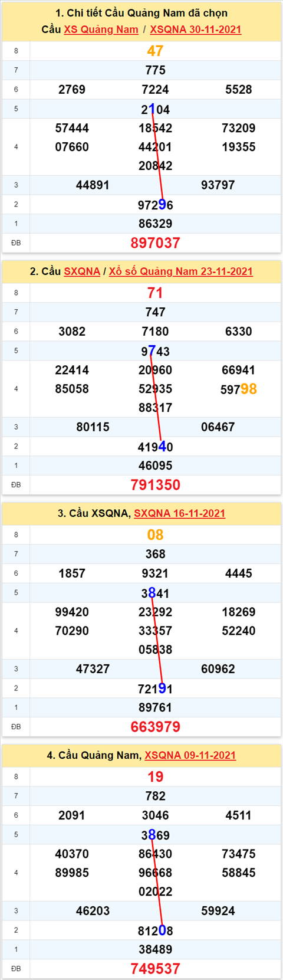Click the number 66941
283x980 pixels.
click(239, 370)
